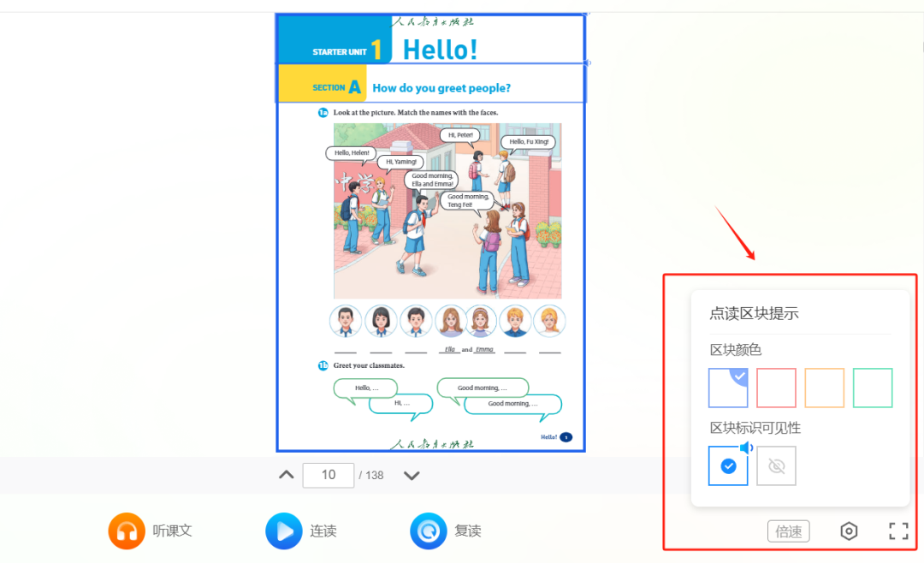
Task: Select the red block color swatch
Action: (776, 388)
